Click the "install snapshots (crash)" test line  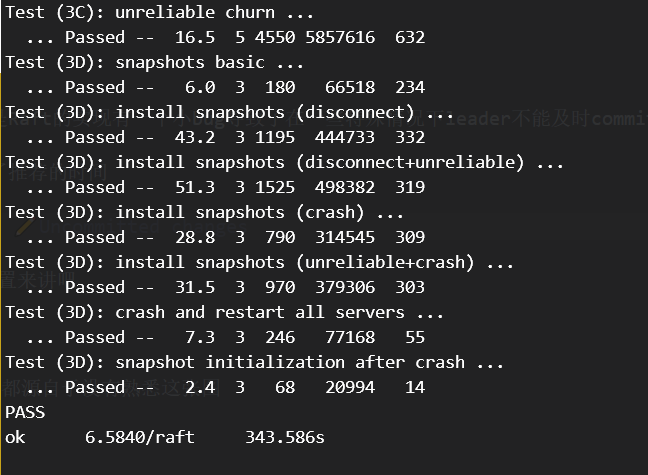tap(204, 213)
